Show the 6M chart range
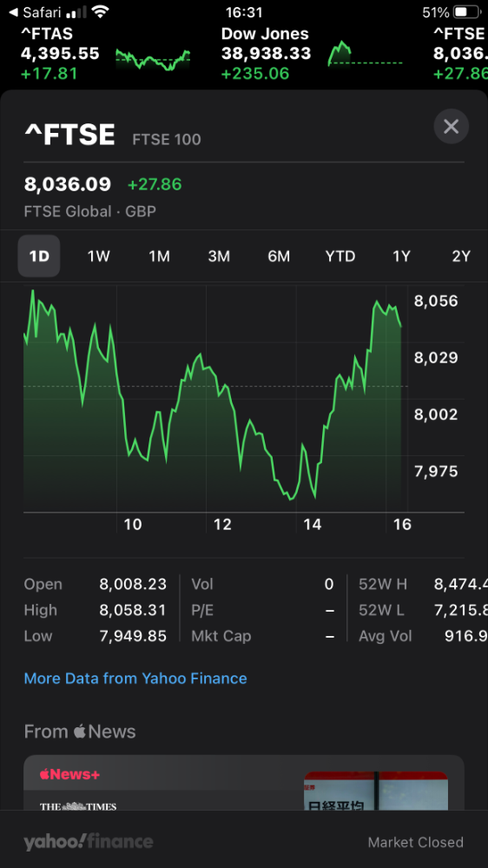The image size is (488, 868). [279, 256]
